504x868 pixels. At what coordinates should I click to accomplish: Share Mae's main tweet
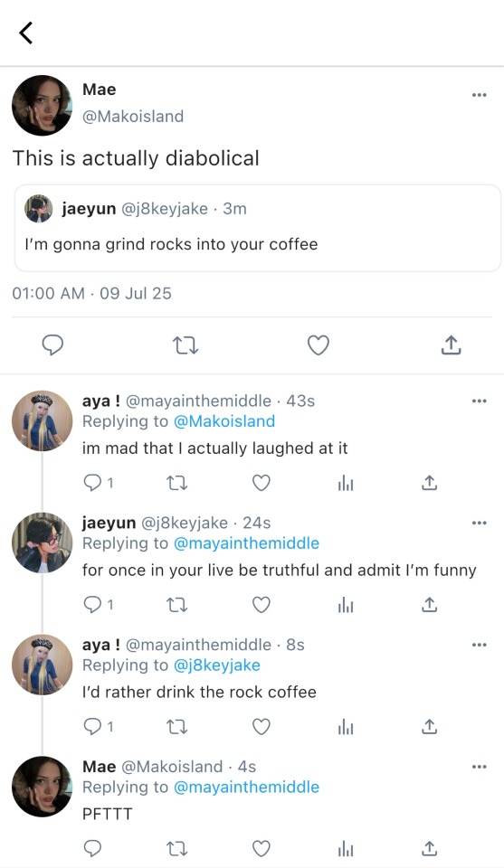[451, 344]
